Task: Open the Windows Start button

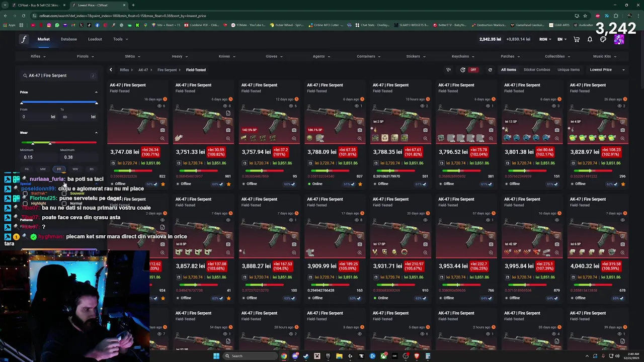Action: pos(216,356)
